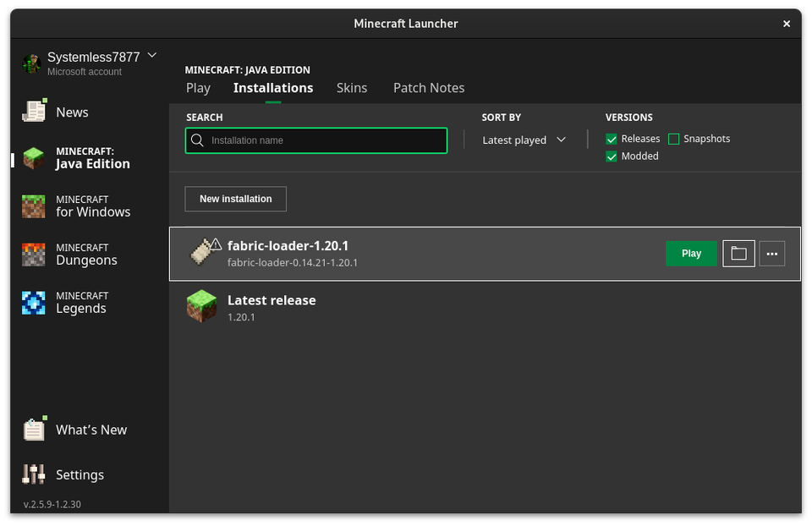The height and width of the screenshot is (526, 812).
Task: Enable the Snapshots version filter
Action: tap(673, 138)
